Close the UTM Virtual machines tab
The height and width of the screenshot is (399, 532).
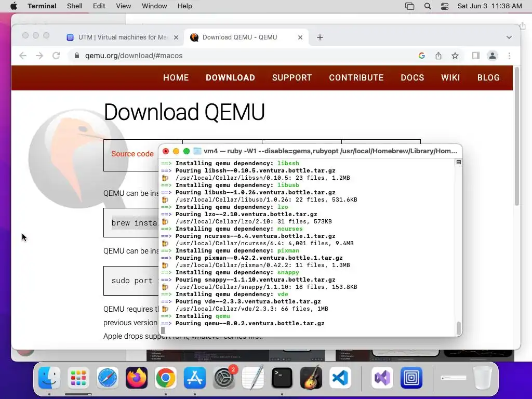176,37
